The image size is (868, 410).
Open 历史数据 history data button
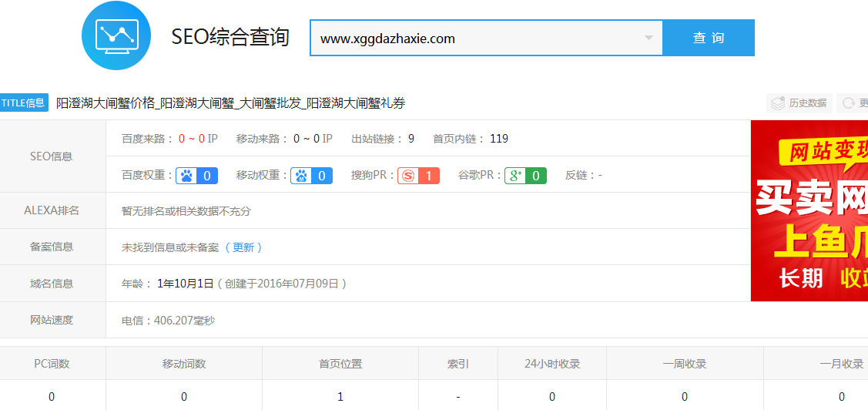pyautogui.click(x=799, y=103)
